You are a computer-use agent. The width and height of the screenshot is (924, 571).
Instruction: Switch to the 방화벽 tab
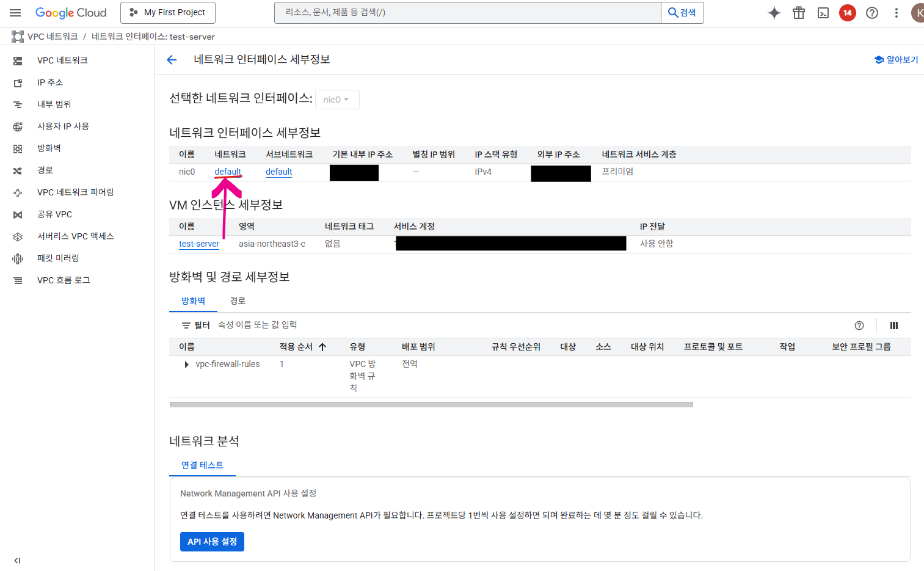click(x=193, y=301)
